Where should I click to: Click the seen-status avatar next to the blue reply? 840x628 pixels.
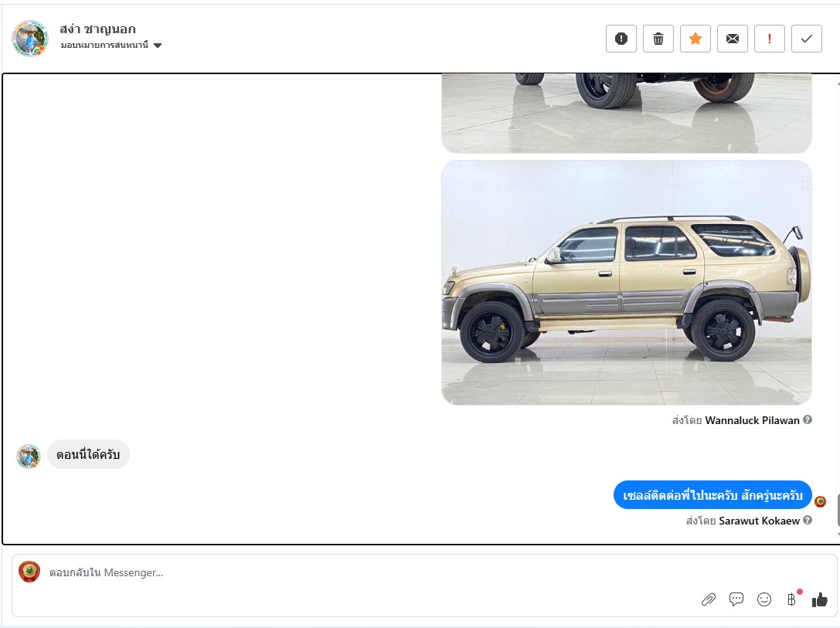pyautogui.click(x=820, y=501)
